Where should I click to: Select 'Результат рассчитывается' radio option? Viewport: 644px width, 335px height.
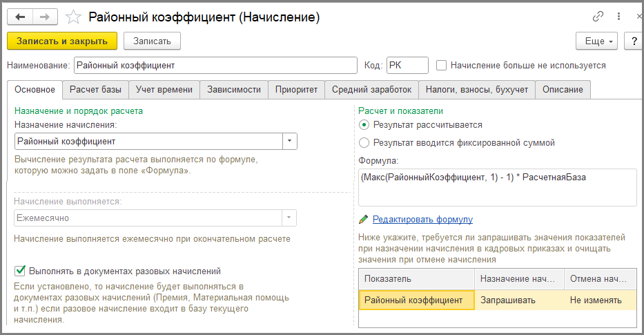coord(364,125)
